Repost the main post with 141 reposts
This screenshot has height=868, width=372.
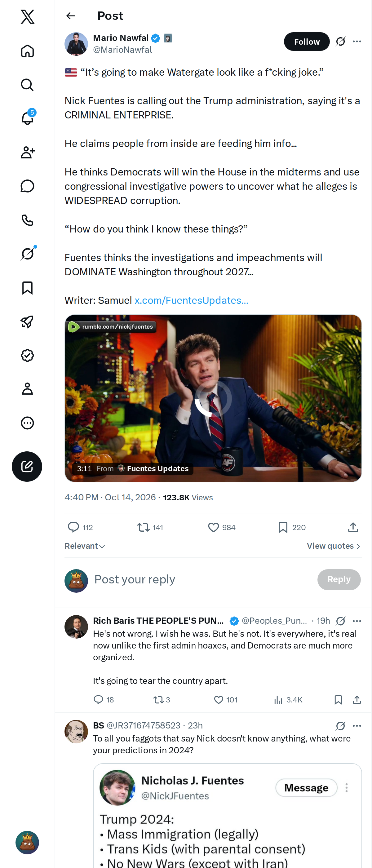point(150,527)
